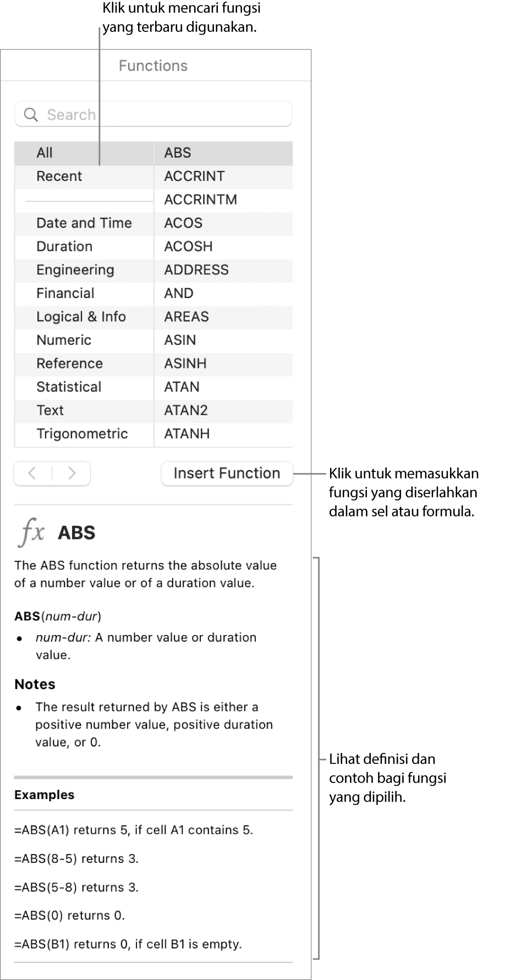Go forward with the right arrow button
Viewport: 505px width, 980px height.
pyautogui.click(x=72, y=474)
